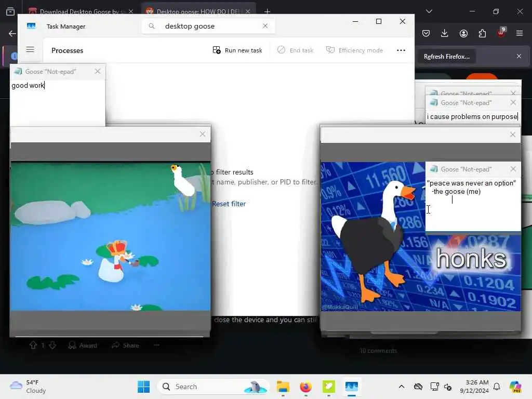Click Run new task in Task Manager

(237, 50)
